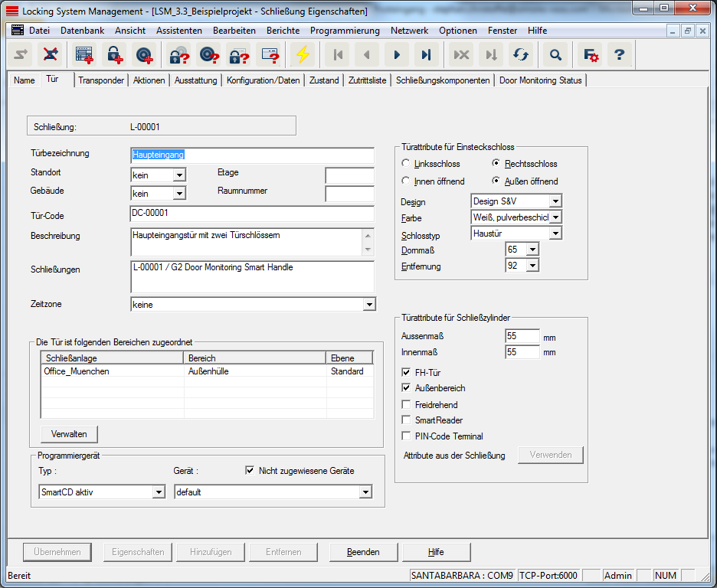717x588 pixels.
Task: Click the search magnifier toolbar icon
Action: coord(555,54)
